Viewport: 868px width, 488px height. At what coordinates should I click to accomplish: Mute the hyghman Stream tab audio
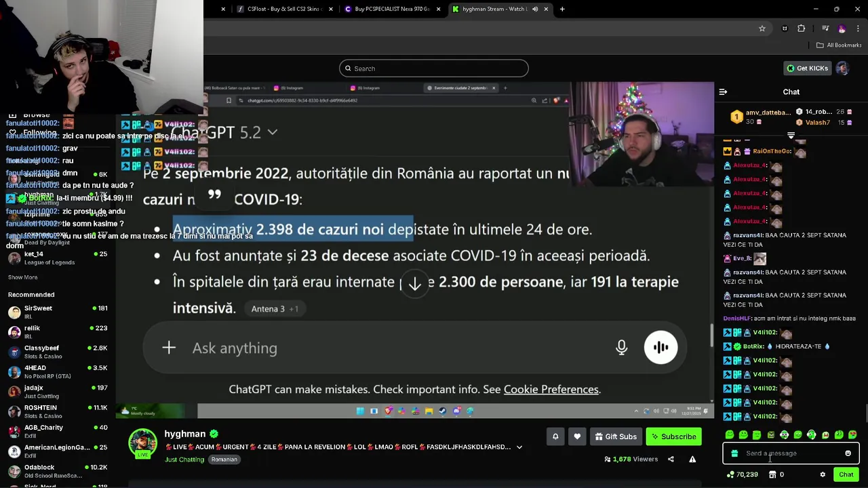(x=535, y=9)
